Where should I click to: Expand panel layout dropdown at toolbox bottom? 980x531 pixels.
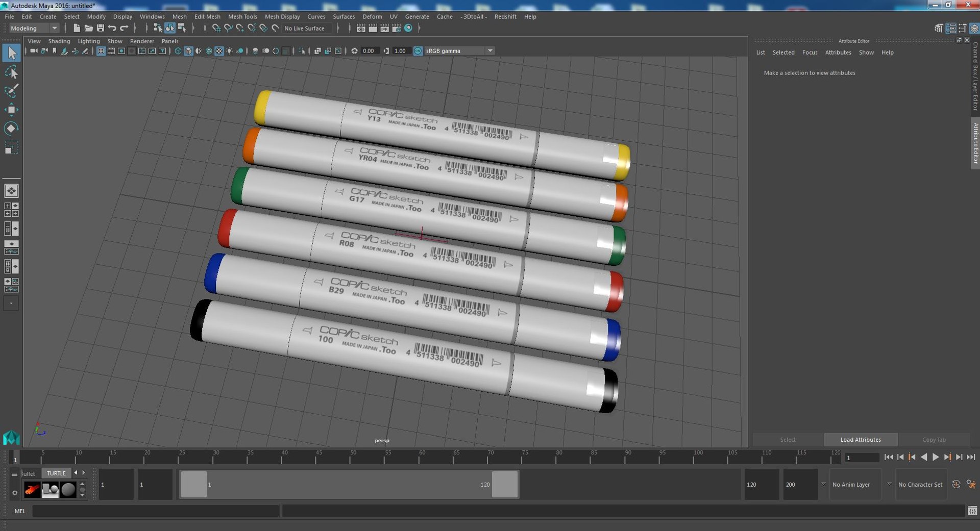[11, 304]
